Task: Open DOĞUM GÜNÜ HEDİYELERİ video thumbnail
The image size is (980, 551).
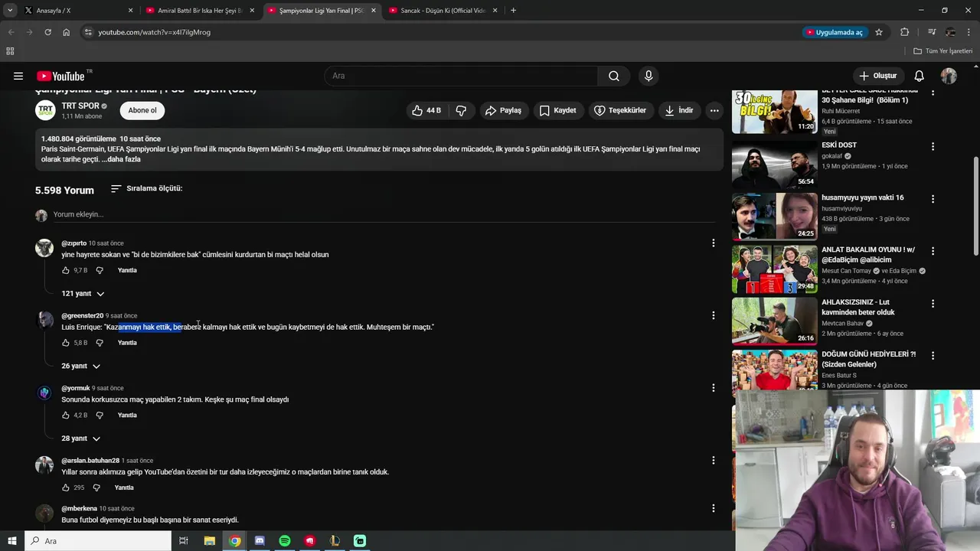Action: [x=774, y=371]
